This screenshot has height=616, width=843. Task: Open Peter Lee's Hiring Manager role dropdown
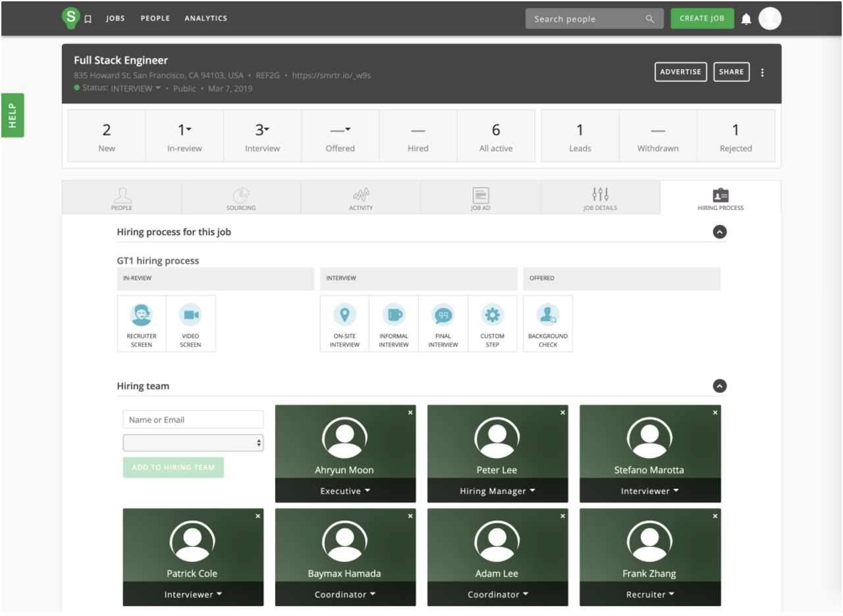point(497,491)
